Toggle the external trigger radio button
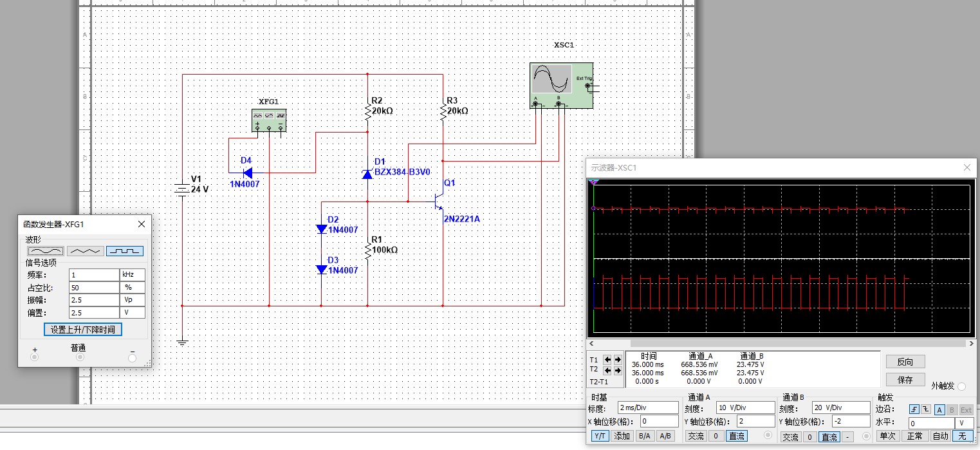This screenshot has height=450, width=980. (961, 386)
